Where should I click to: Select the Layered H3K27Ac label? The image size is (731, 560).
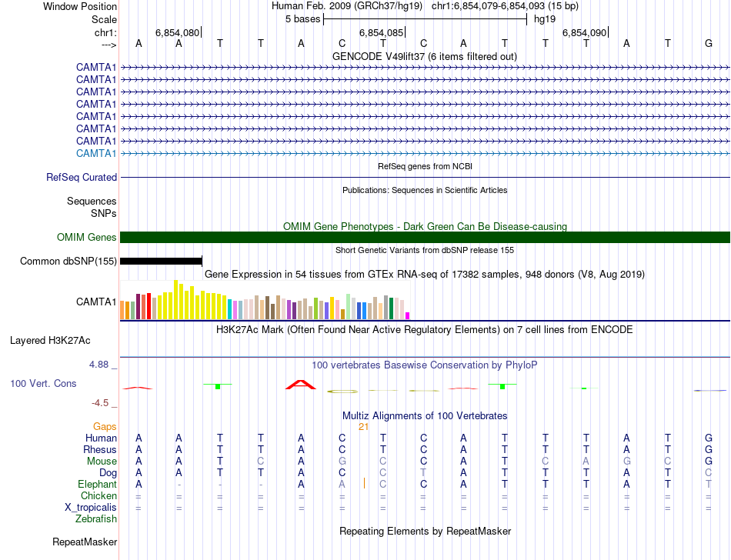pos(50,341)
